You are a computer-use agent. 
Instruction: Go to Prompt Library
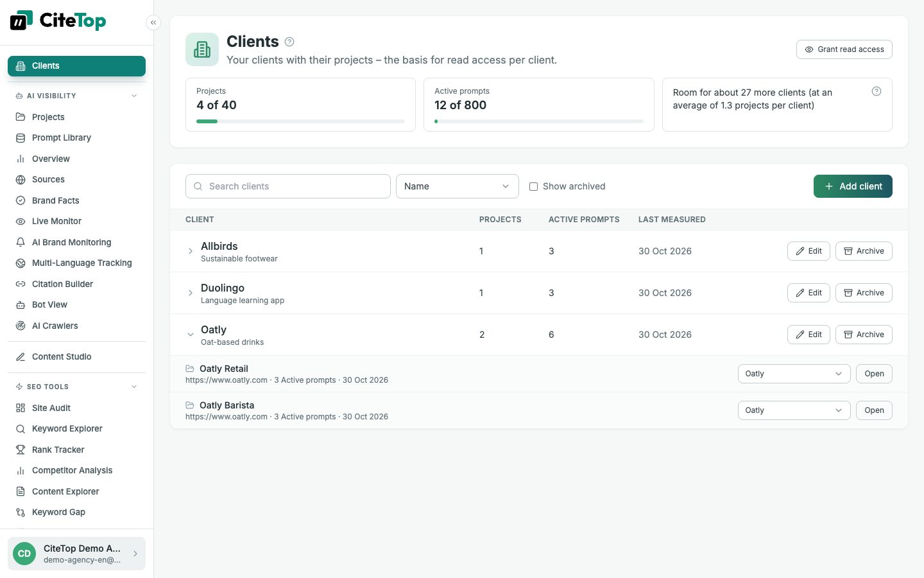76,137
